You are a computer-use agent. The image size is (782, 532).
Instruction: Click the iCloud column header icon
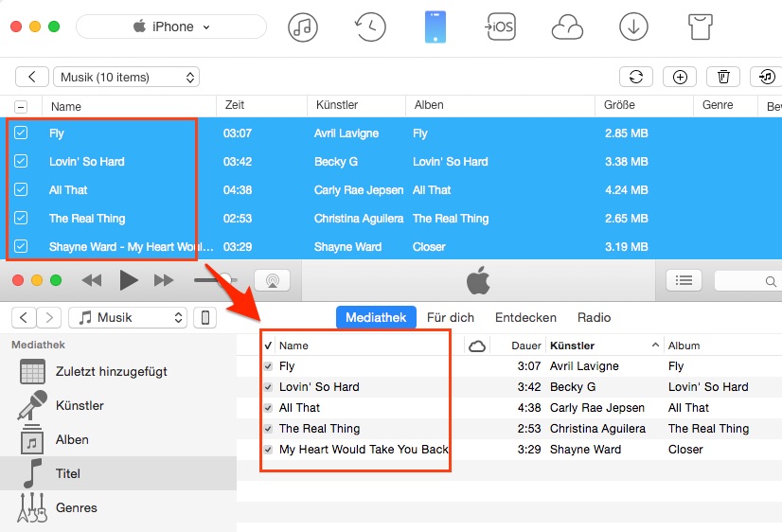point(477,346)
